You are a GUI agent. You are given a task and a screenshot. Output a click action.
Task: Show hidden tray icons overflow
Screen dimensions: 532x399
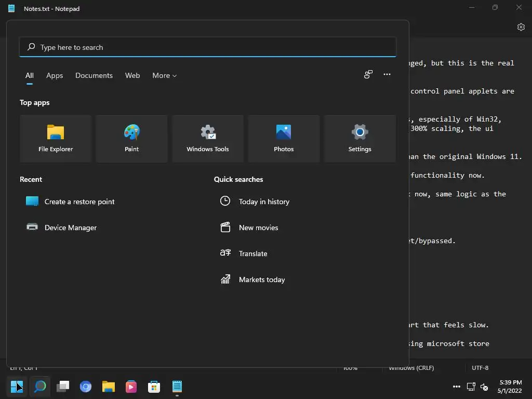(x=457, y=387)
